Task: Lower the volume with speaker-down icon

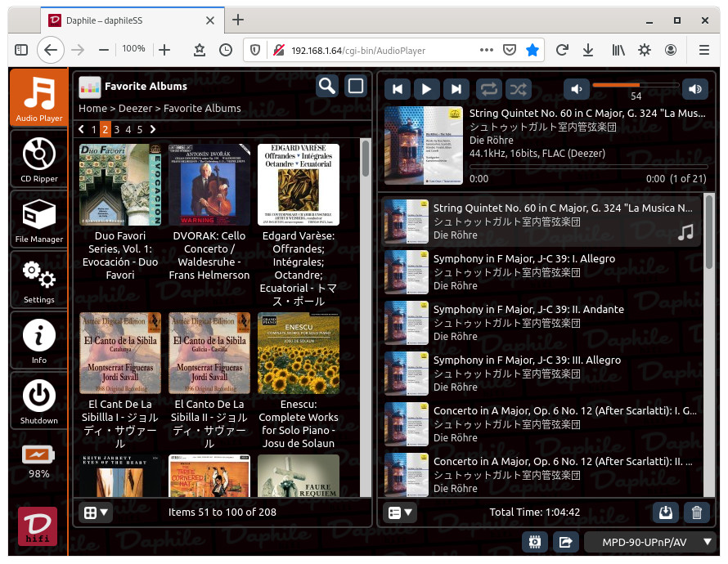Action: pyautogui.click(x=577, y=89)
